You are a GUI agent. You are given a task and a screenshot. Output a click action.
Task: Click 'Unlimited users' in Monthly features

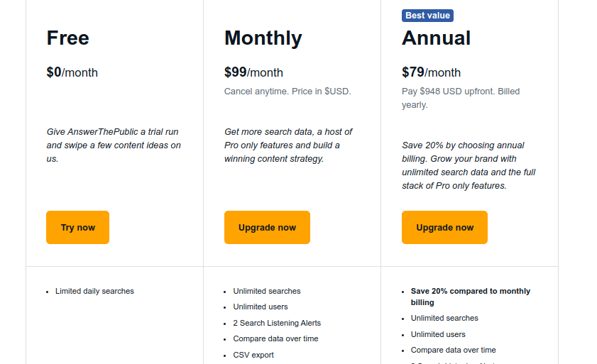[x=261, y=307]
